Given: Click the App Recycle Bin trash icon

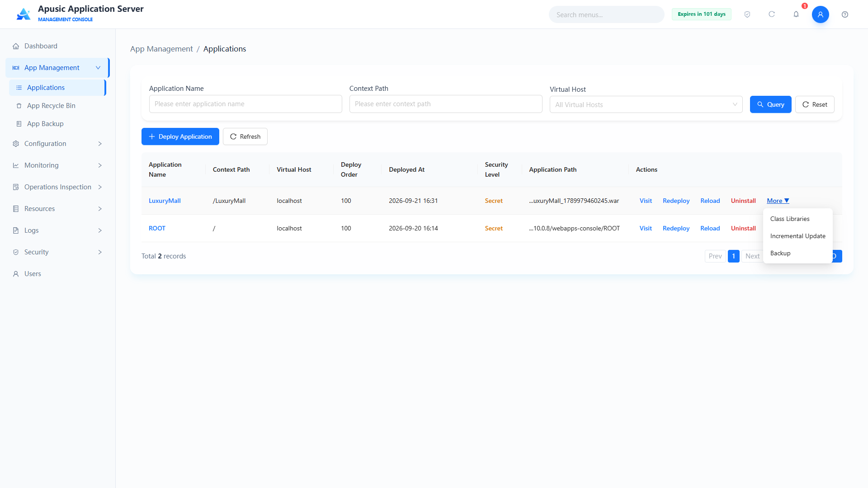Looking at the screenshot, I should coord(19,106).
